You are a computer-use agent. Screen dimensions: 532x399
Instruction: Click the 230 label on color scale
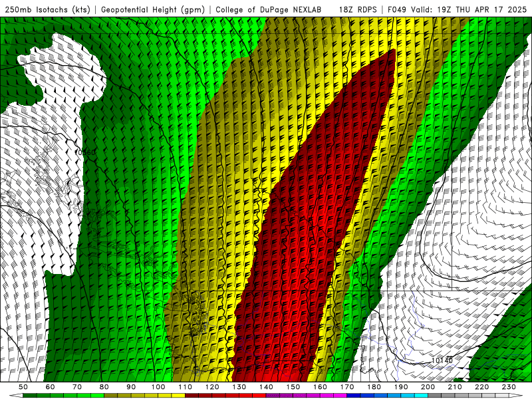coord(509,387)
